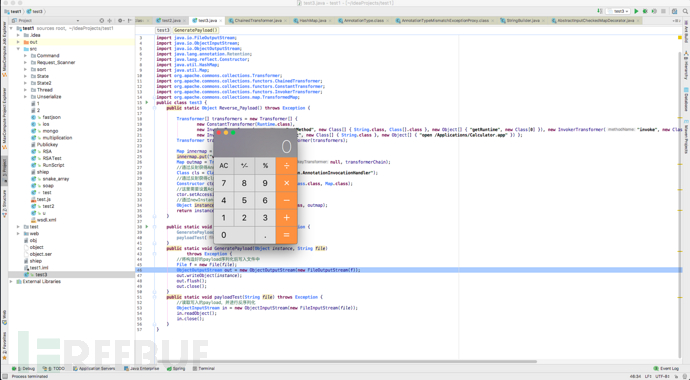Screen dimensions: 690x380
Task: Open the Structure tool window
Action: (x=4, y=203)
